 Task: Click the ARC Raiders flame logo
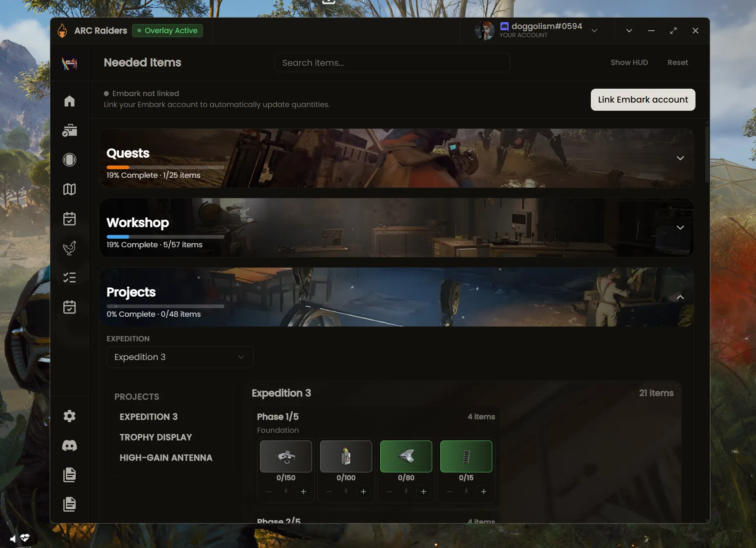click(62, 31)
